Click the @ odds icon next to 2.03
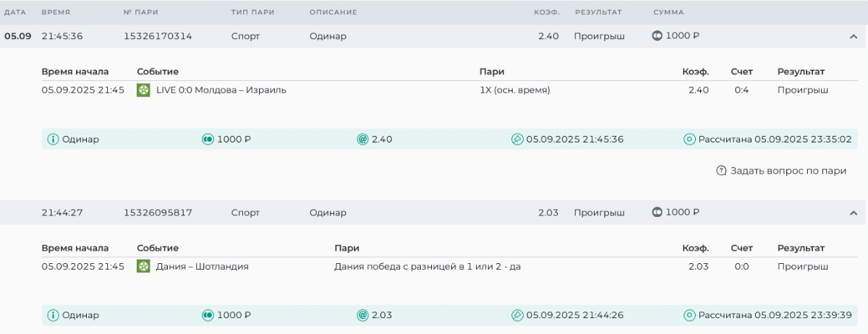 coord(362,316)
